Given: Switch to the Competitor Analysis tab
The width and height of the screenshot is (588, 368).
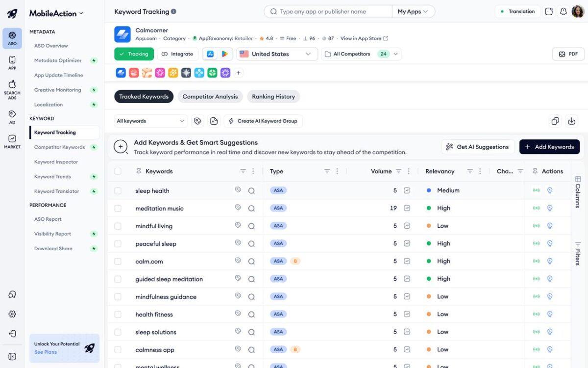Looking at the screenshot, I should click(210, 97).
